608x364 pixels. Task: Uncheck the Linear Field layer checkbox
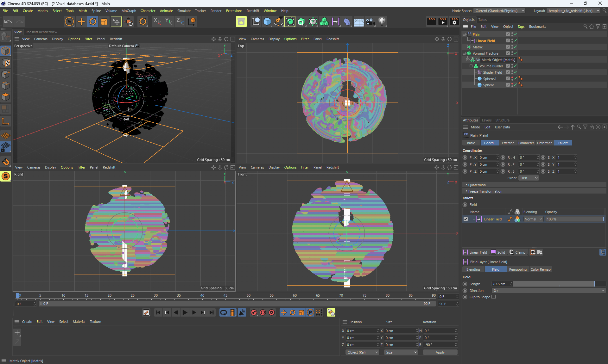(x=465, y=219)
